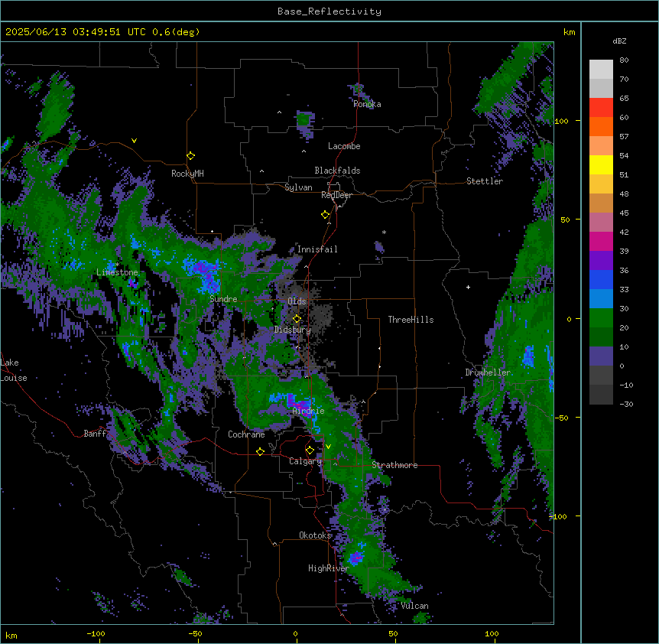Click the Sundre city label
Screen dimensions: 659x644
point(223,299)
